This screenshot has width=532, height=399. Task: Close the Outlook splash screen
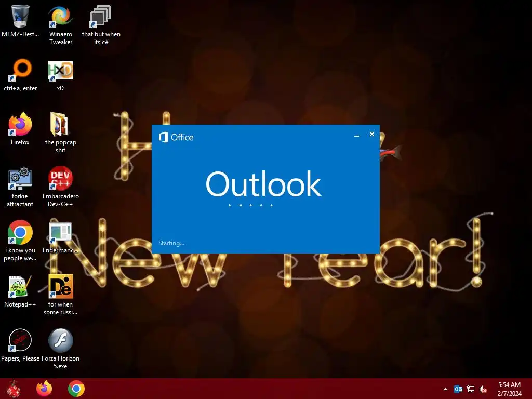pyautogui.click(x=372, y=134)
